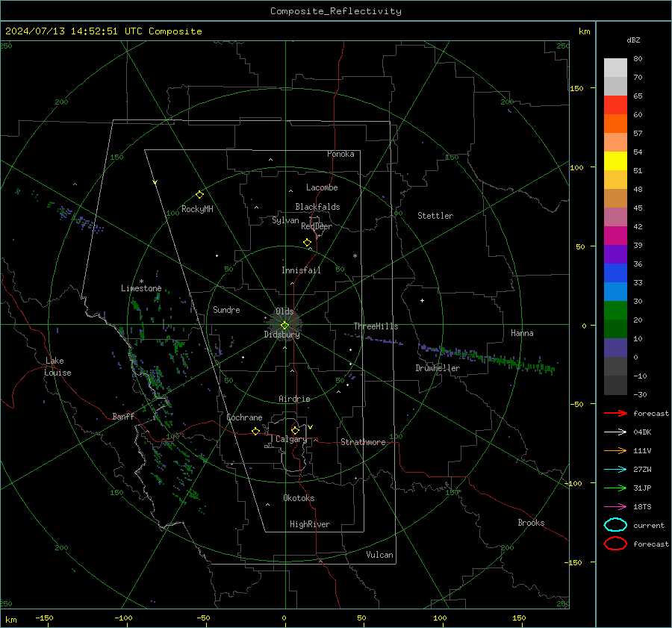Screen dimensions: 672x628
Task: Click the Sylvan label
Action: pyautogui.click(x=285, y=220)
